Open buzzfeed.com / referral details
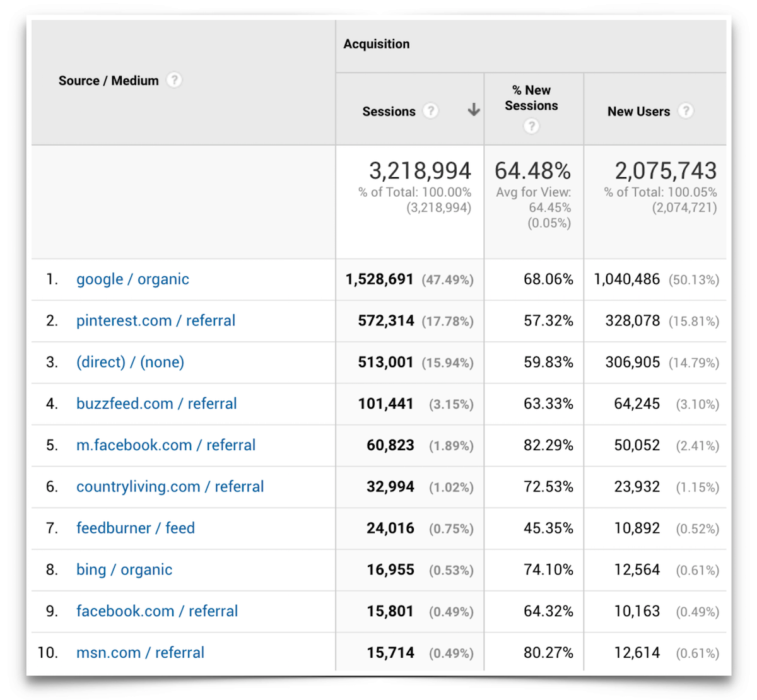This screenshot has height=700, width=757. coord(156,404)
